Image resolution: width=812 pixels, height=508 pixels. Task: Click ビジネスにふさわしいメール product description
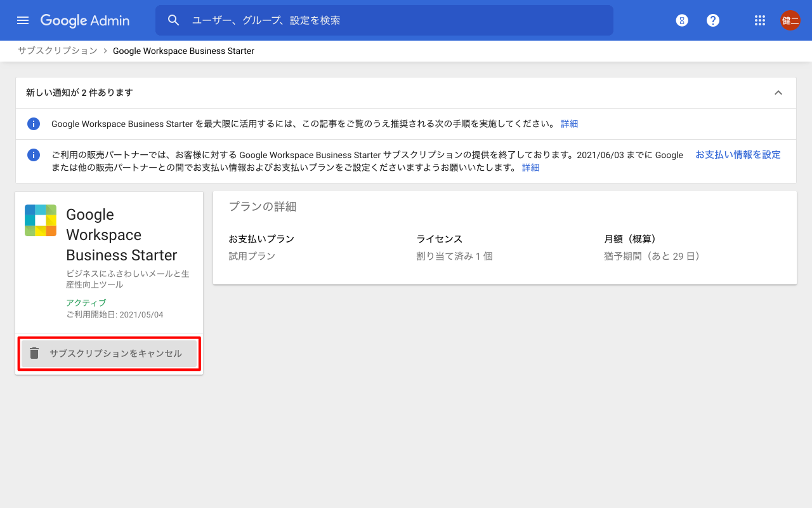coord(128,279)
